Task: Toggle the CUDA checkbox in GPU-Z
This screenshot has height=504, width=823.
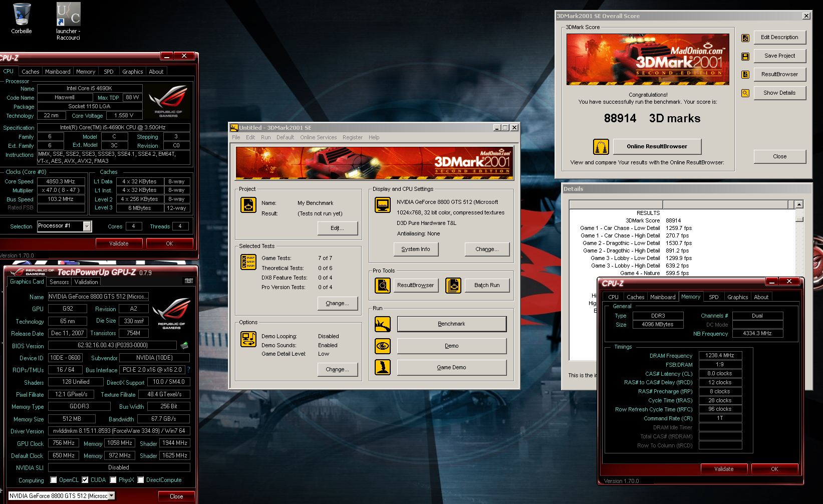Action: [x=85, y=480]
